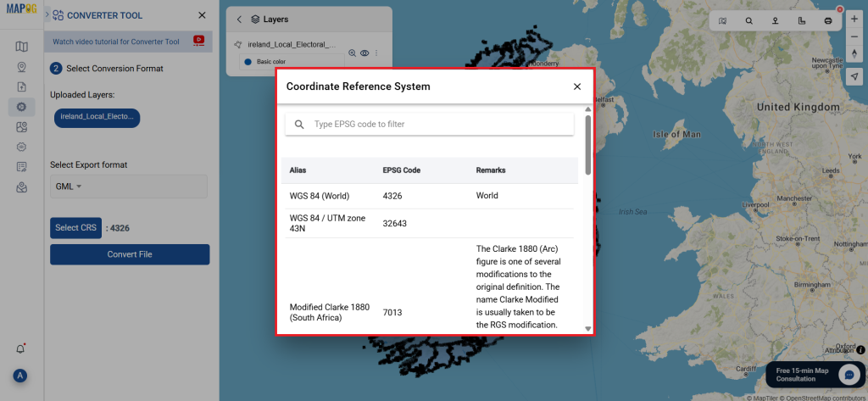Screen dimensions: 868x401
Task: Select the location pin sidebar icon
Action: [21, 67]
